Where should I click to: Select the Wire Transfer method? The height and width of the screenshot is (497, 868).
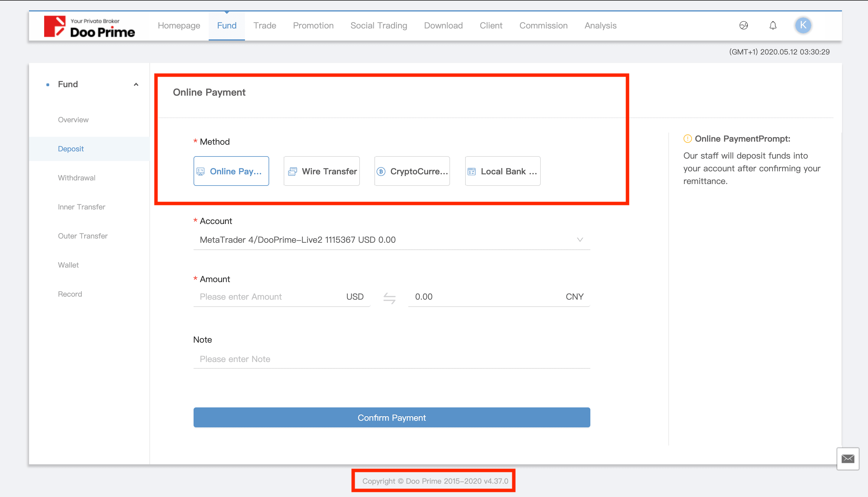tap(321, 171)
